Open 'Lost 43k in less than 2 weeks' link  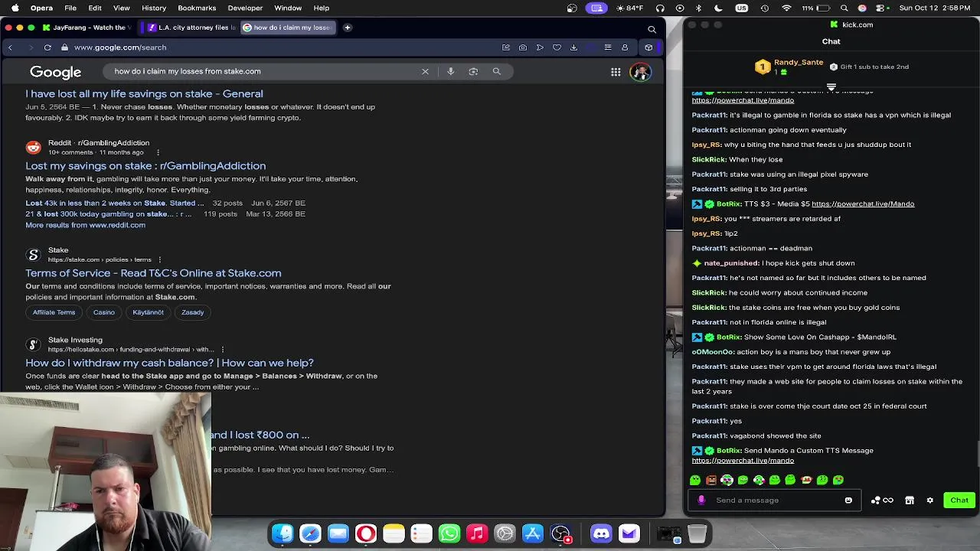pos(115,203)
